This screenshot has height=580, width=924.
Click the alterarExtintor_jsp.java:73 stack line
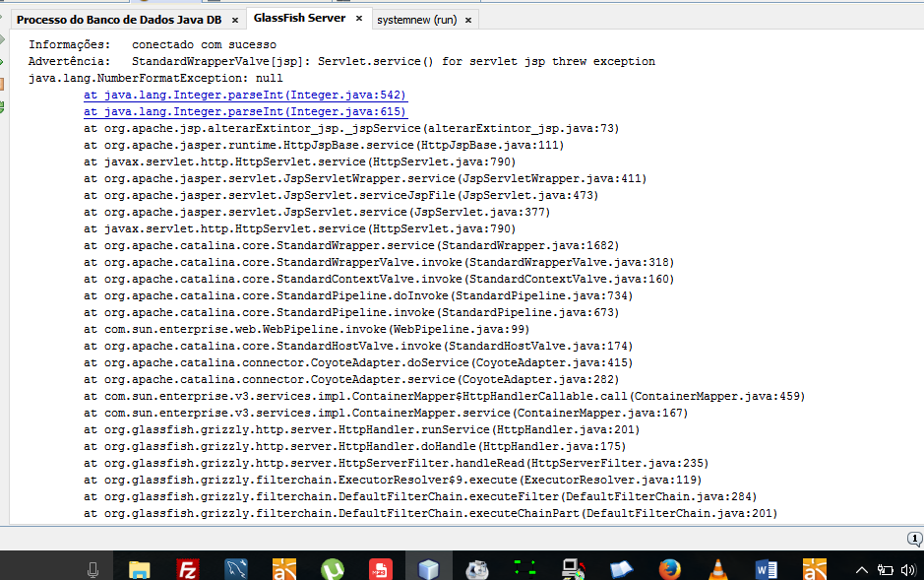pos(351,128)
